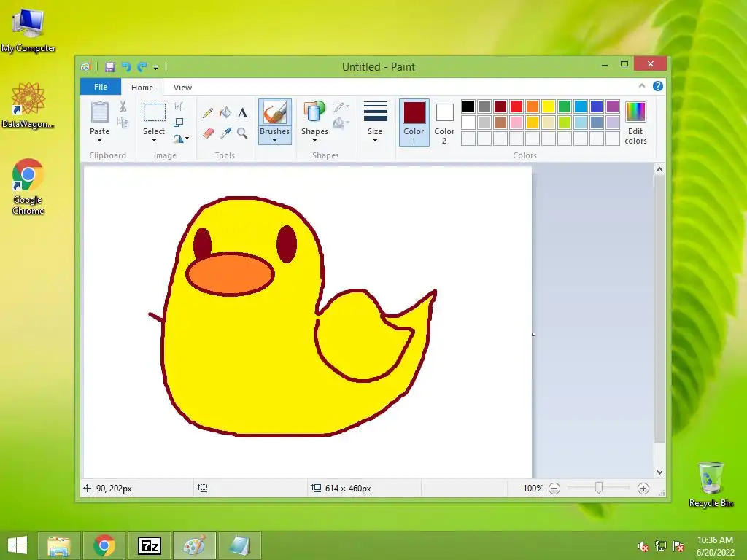Pick the orange color swatch

pos(532,106)
